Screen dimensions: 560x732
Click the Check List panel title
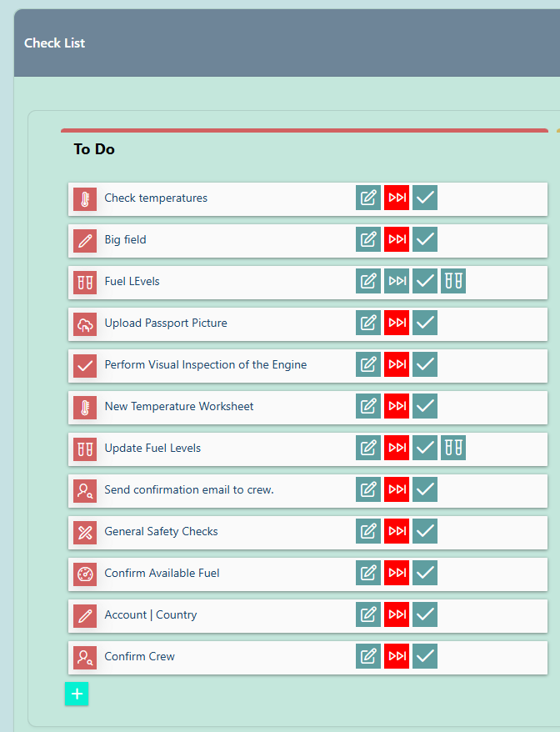[x=55, y=43]
